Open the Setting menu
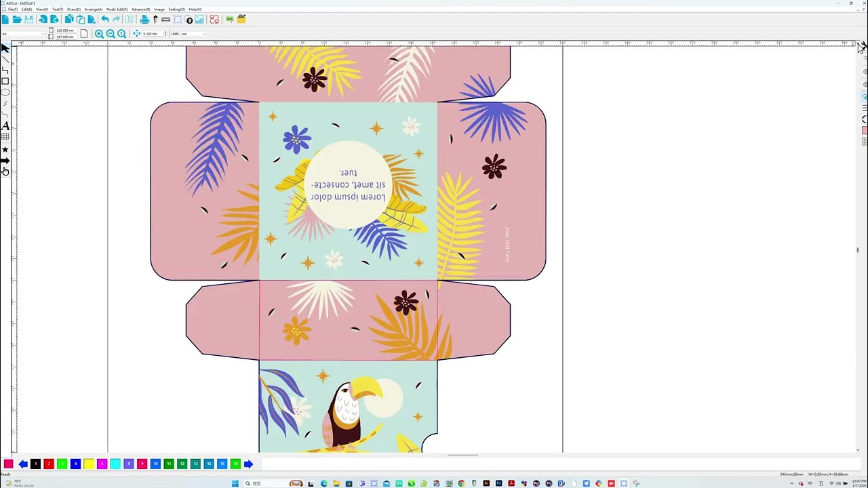The height and width of the screenshot is (488, 868). [176, 9]
